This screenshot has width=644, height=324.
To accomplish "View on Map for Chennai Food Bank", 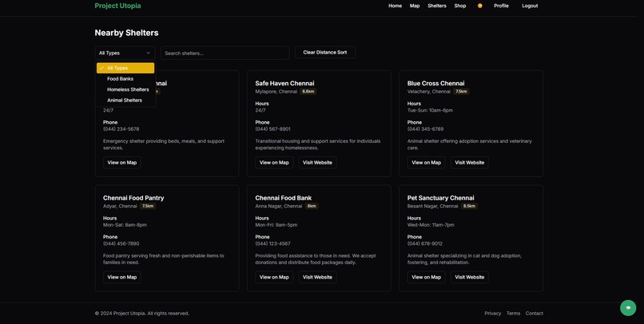I will (274, 277).
